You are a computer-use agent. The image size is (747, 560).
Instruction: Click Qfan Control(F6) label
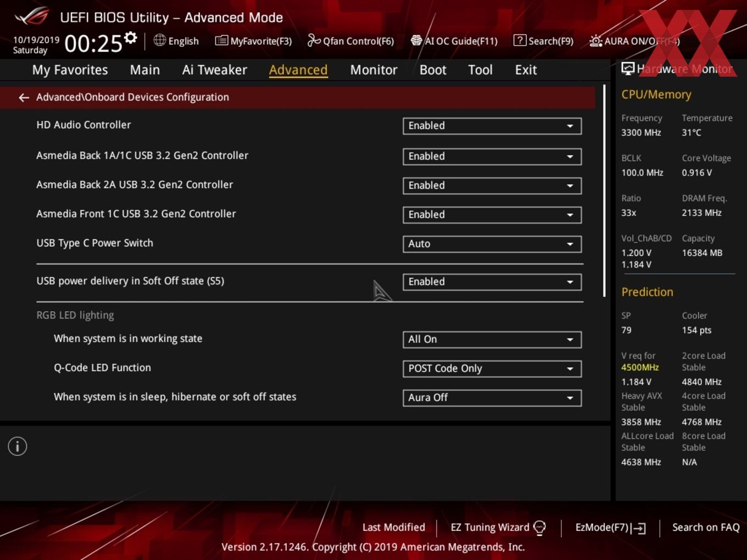click(358, 41)
